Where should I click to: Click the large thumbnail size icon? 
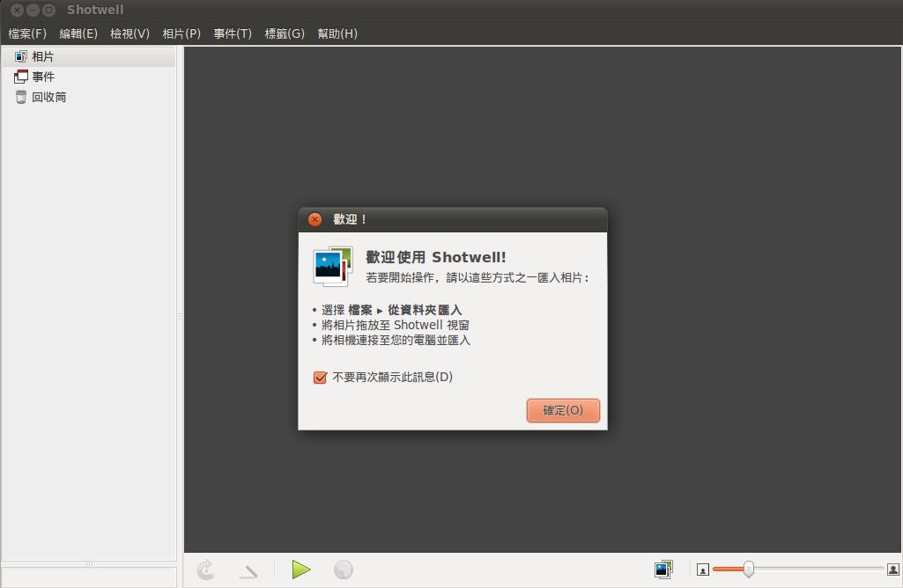(x=893, y=570)
